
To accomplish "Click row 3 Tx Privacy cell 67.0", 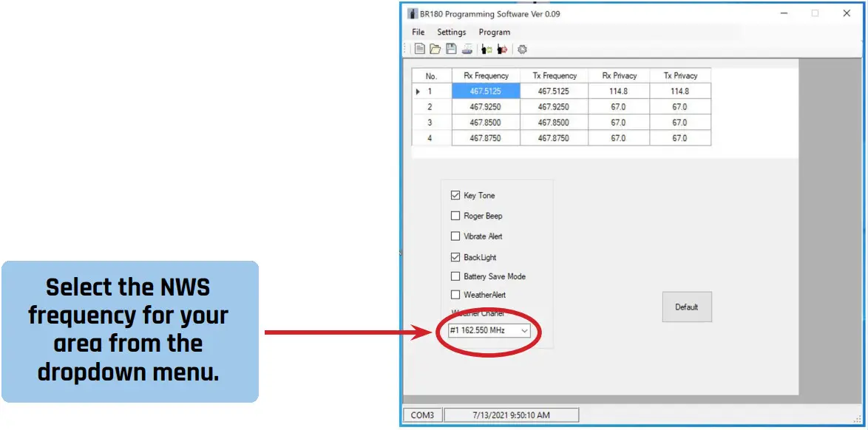I will pyautogui.click(x=680, y=123).
